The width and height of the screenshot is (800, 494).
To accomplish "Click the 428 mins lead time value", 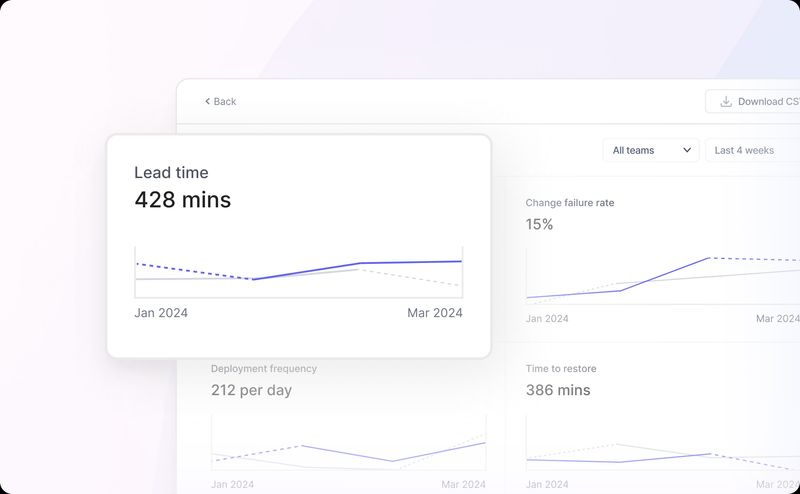I will click(x=182, y=200).
